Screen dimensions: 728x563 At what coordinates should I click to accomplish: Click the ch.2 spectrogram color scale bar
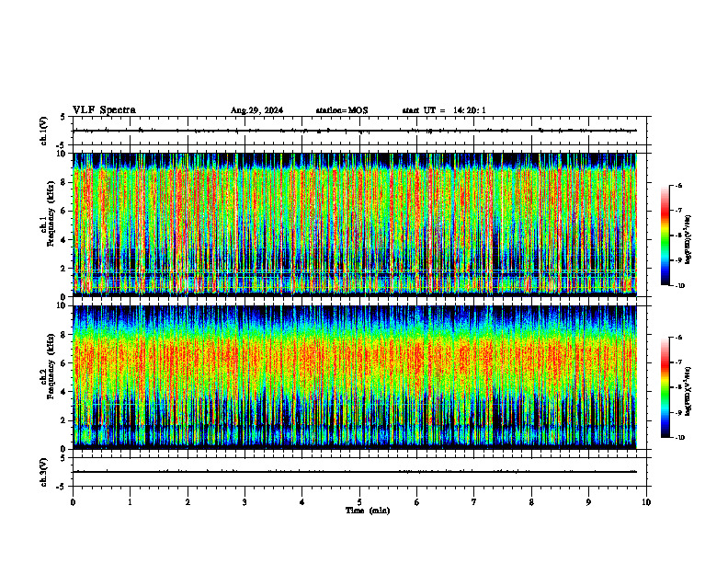[665, 387]
